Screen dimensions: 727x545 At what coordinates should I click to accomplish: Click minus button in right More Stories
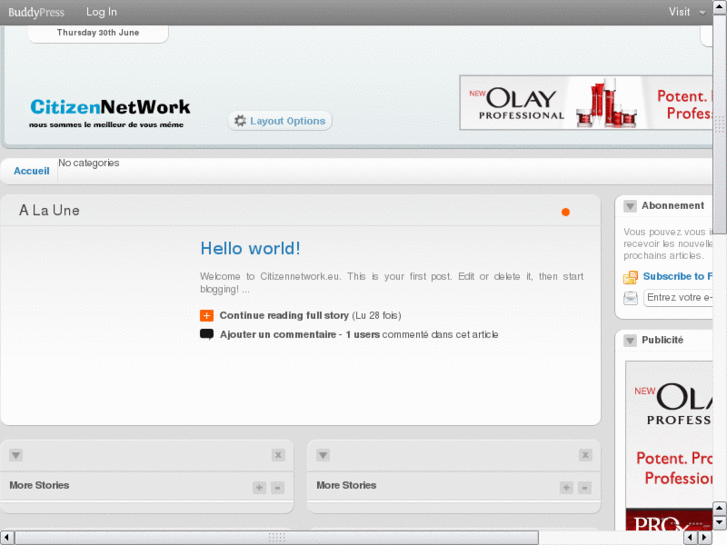click(585, 487)
